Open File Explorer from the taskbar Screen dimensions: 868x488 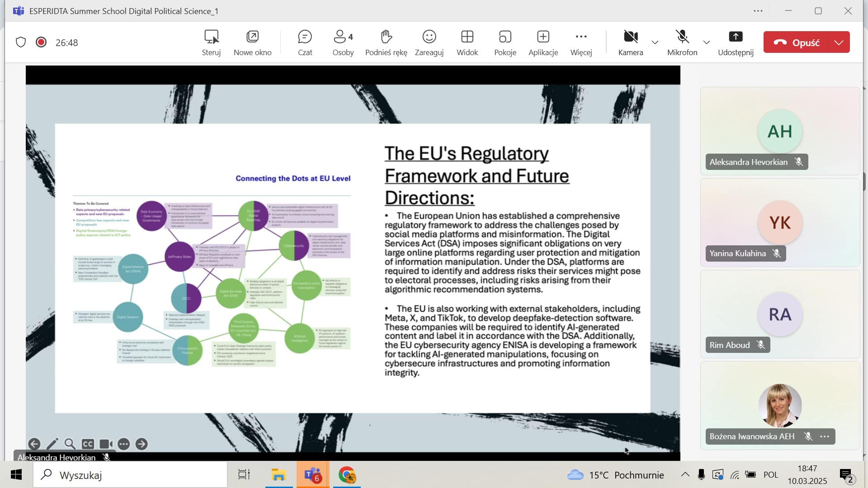pos(278,475)
